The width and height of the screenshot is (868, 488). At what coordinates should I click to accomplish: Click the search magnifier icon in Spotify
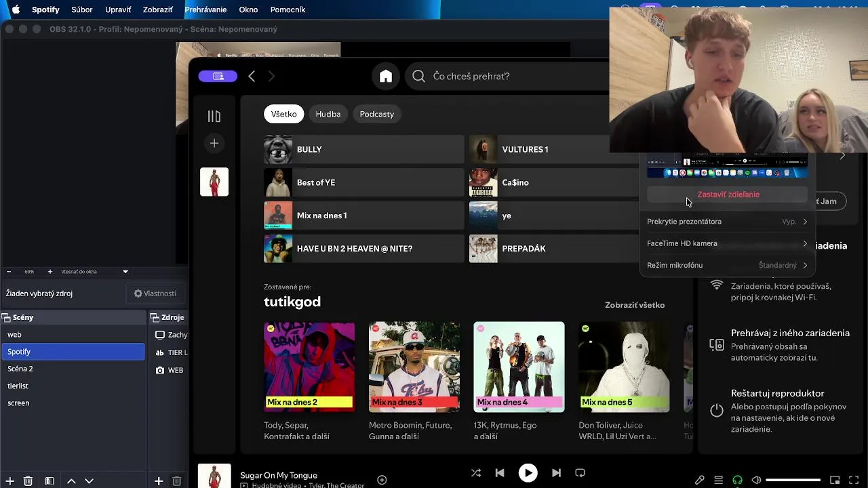[418, 76]
